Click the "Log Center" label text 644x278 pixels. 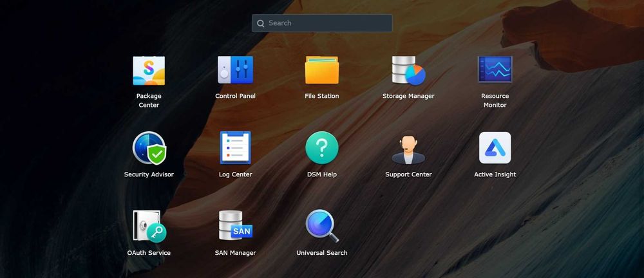[235, 174]
